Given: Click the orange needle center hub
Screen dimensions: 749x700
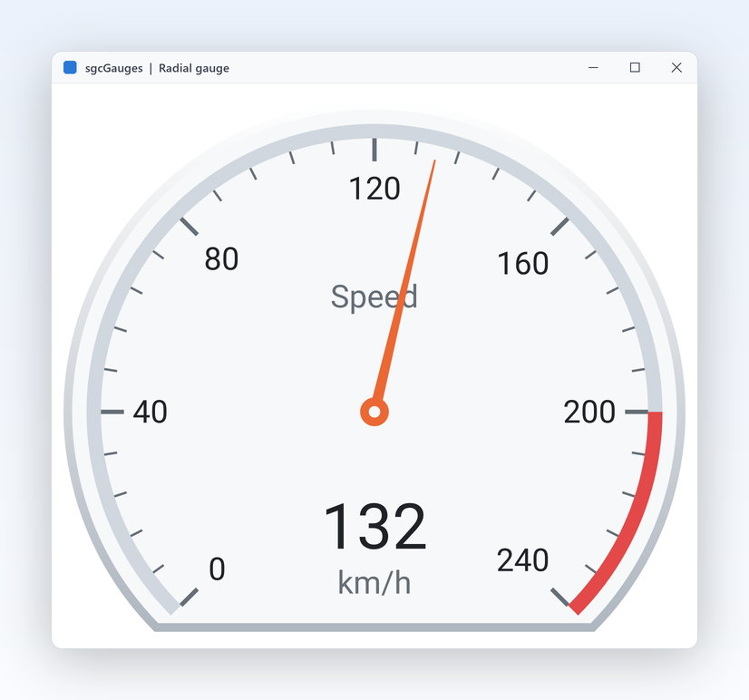Looking at the screenshot, I should [374, 412].
